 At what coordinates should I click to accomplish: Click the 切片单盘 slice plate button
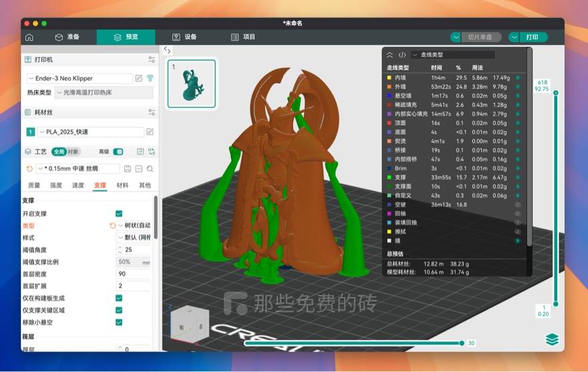[481, 37]
